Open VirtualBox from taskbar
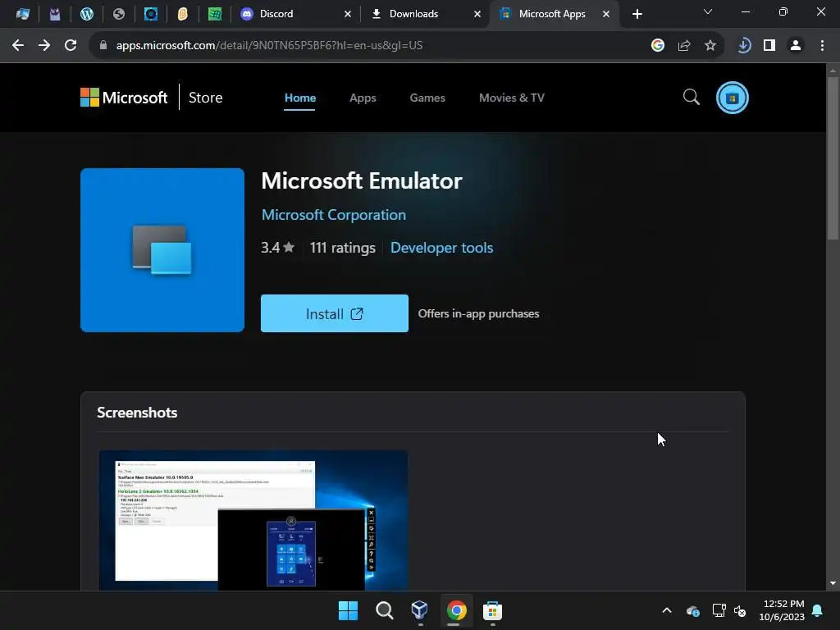The image size is (840, 630). pyautogui.click(x=420, y=610)
